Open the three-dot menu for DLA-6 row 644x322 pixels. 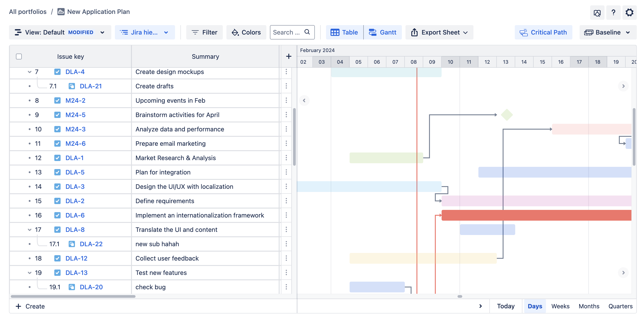point(286,215)
